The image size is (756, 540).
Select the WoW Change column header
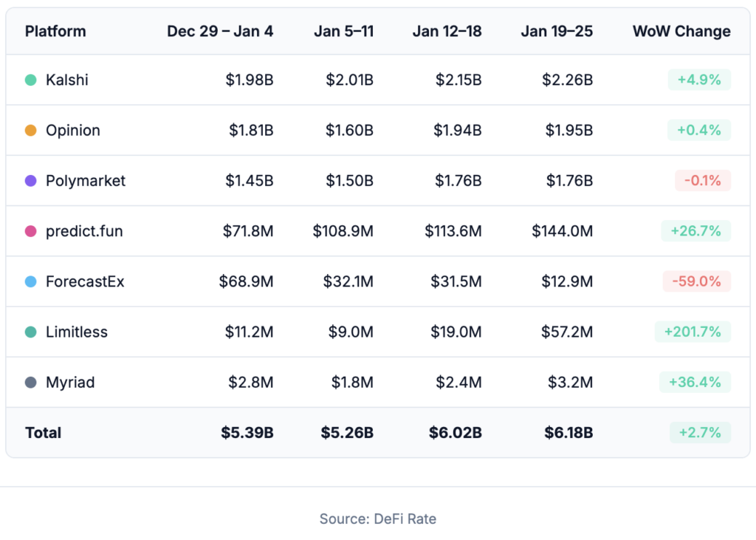(681, 31)
